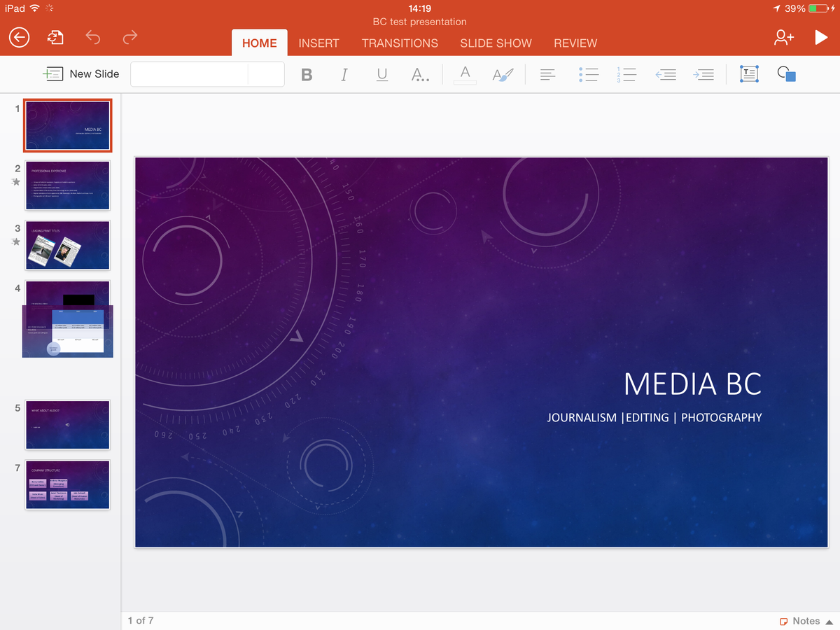
Task: Expand more font formatting options
Action: pyautogui.click(x=420, y=73)
